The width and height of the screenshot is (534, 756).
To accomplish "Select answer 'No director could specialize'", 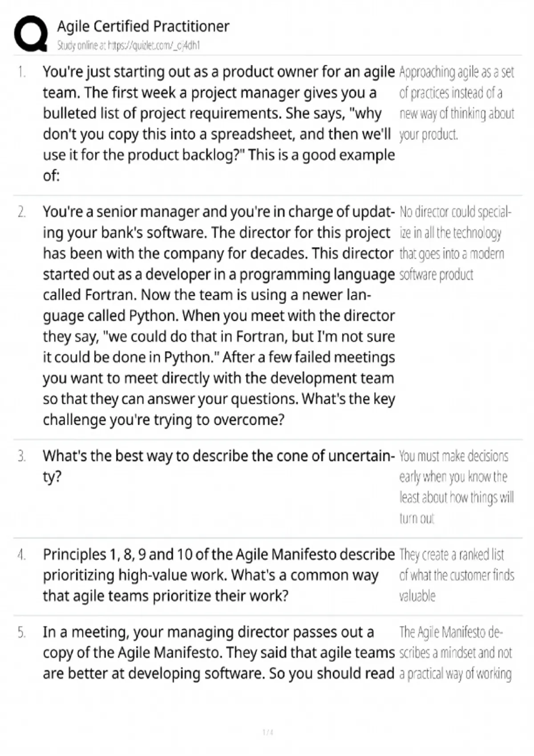I will (455, 243).
